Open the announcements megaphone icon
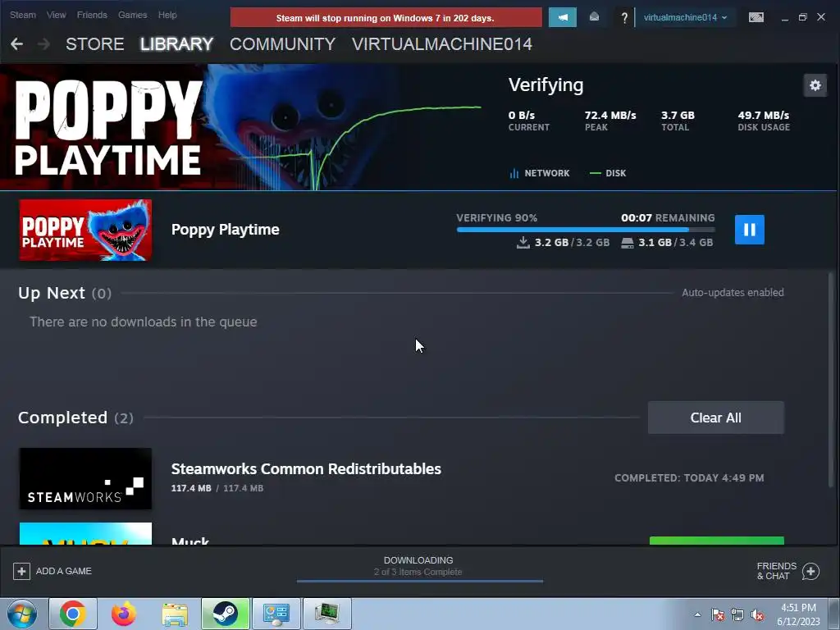840x630 pixels. 563,17
